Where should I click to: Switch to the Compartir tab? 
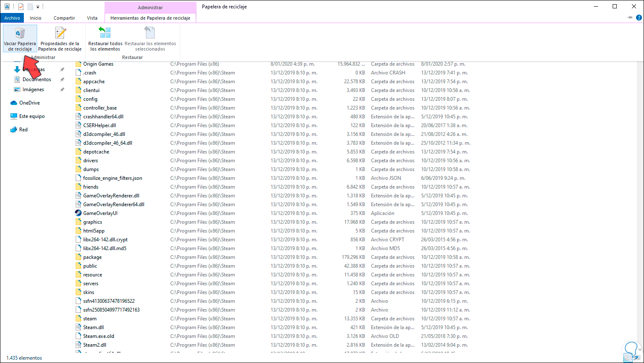64,18
